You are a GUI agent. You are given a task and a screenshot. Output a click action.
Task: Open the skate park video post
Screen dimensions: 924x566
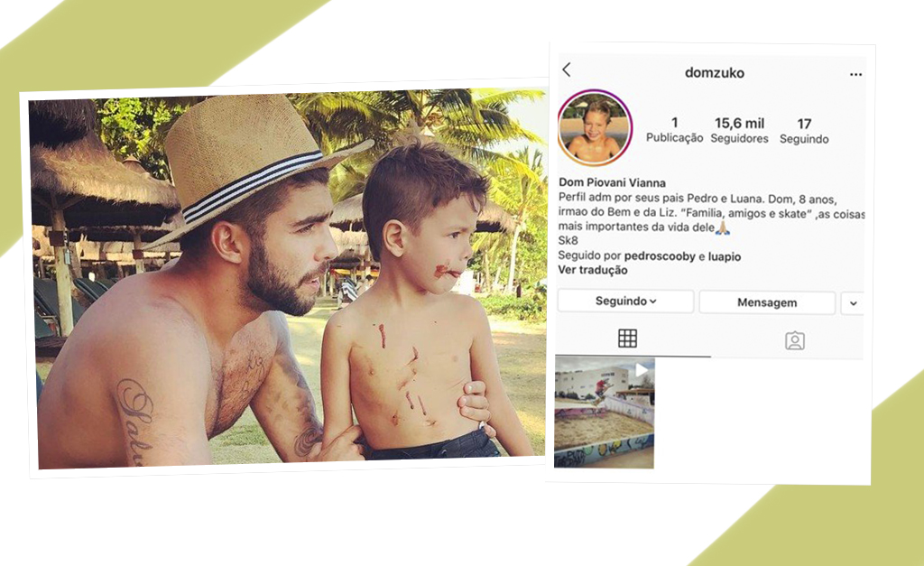(x=604, y=413)
